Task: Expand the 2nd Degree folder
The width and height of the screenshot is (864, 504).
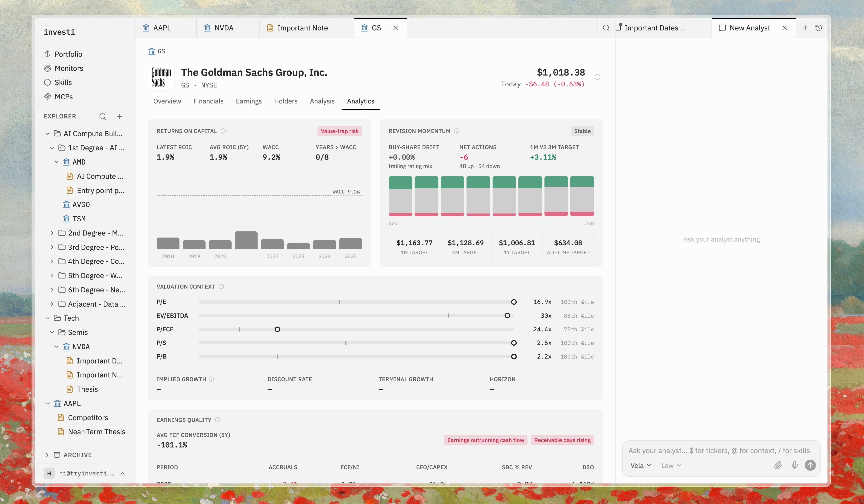Action: [52, 233]
